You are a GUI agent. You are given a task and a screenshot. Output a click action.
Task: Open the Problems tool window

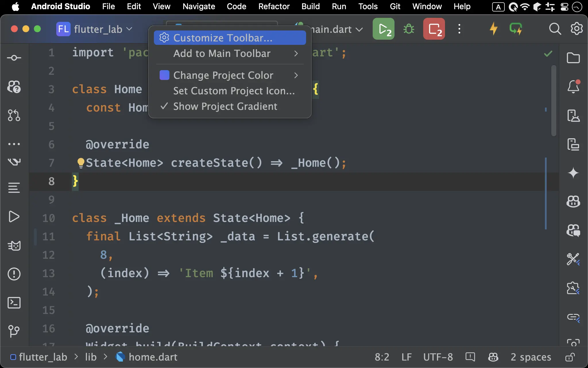point(14,274)
